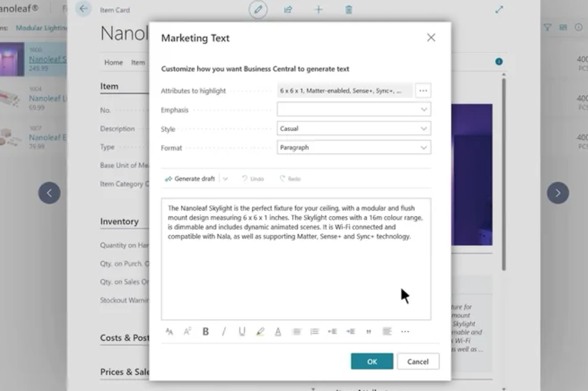Open attribute picker ellipsis button
Image resolution: width=588 pixels, height=391 pixels.
(423, 90)
